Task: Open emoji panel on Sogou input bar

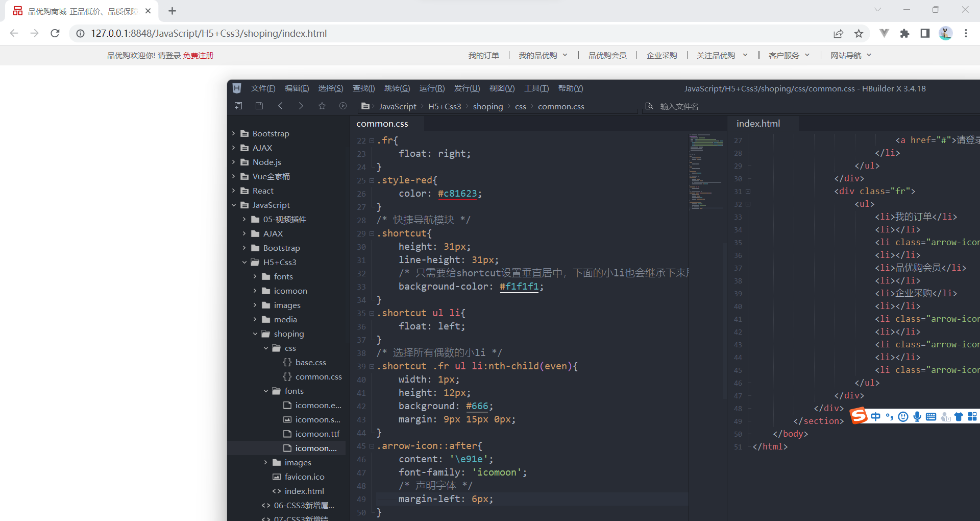Action: [903, 416]
